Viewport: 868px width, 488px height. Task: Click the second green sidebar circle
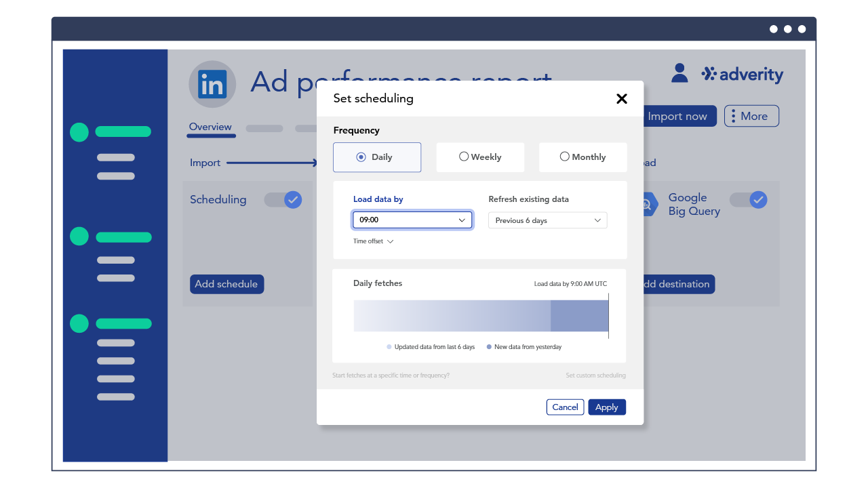click(x=79, y=237)
